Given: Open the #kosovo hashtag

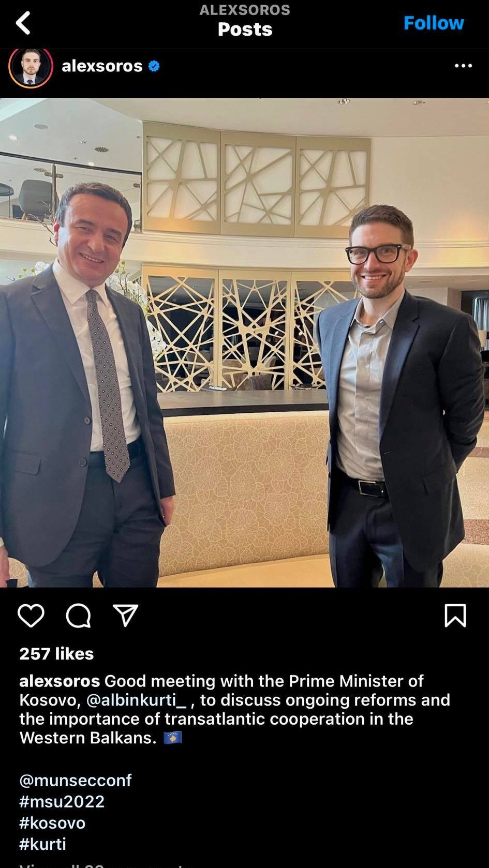Looking at the screenshot, I should pos(52,822).
